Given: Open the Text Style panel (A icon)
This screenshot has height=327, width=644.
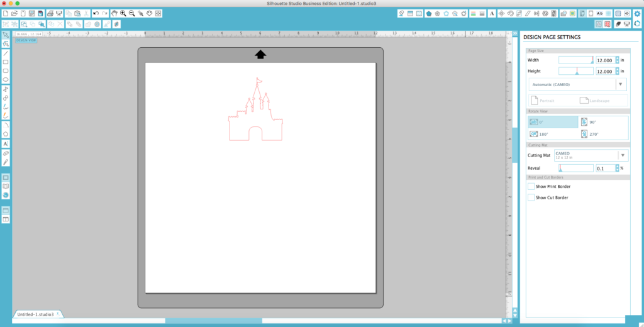Looking at the screenshot, I should 492,14.
